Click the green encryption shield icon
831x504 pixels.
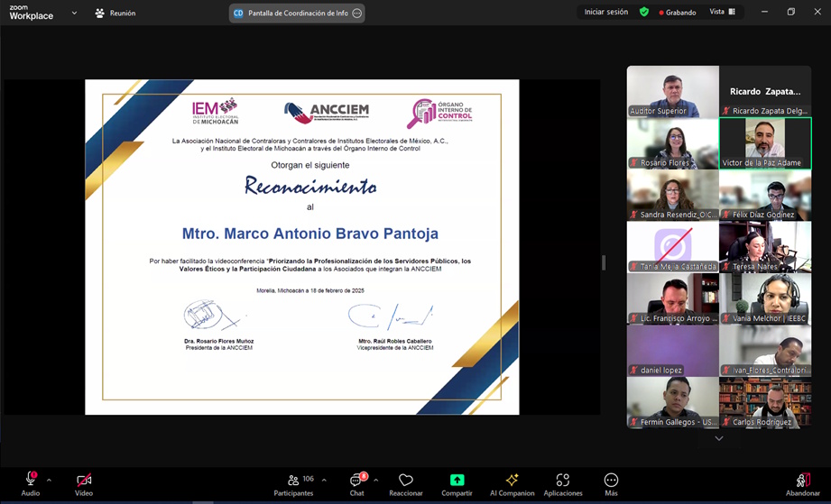pyautogui.click(x=643, y=12)
